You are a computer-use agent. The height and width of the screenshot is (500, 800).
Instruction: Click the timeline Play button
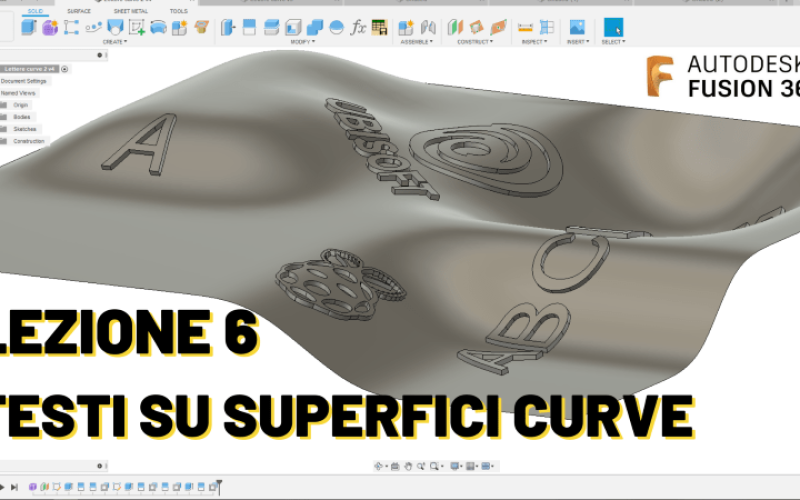pos(2,487)
